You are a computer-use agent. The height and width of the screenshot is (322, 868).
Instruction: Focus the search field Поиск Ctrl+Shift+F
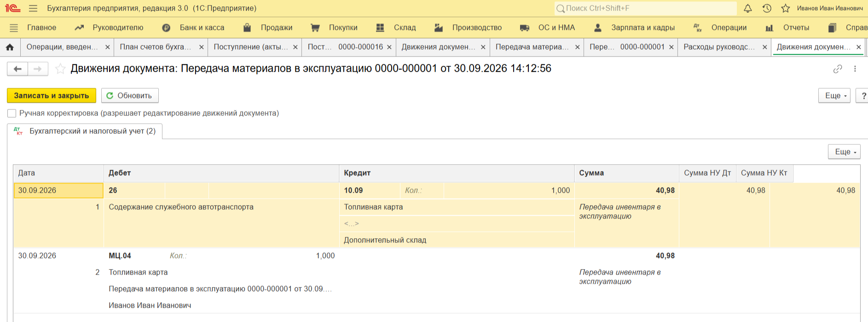[646, 8]
